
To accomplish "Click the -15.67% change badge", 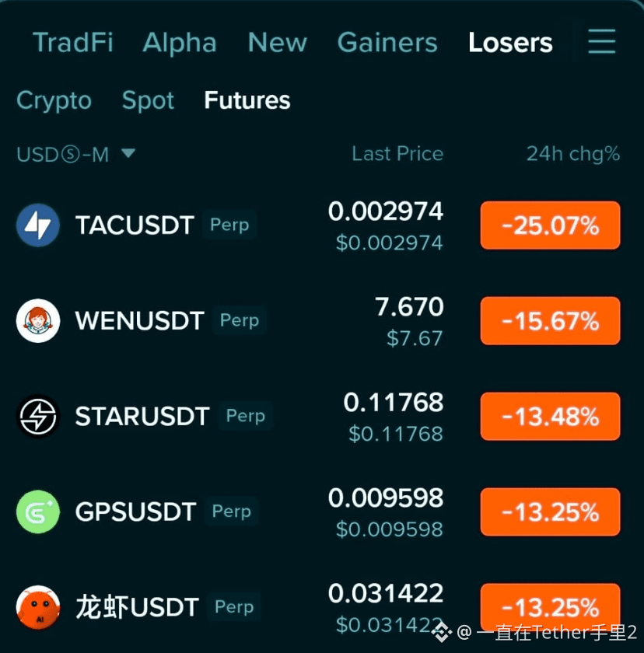I will [550, 320].
